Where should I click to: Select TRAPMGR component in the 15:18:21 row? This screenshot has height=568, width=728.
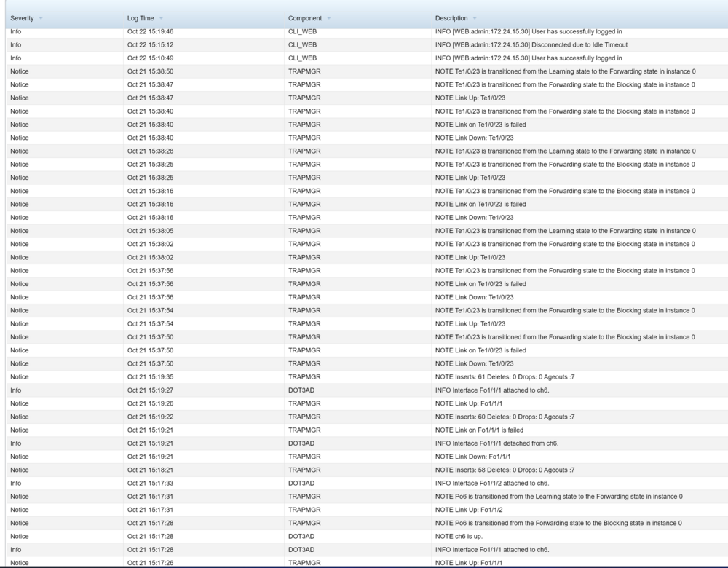[304, 470]
